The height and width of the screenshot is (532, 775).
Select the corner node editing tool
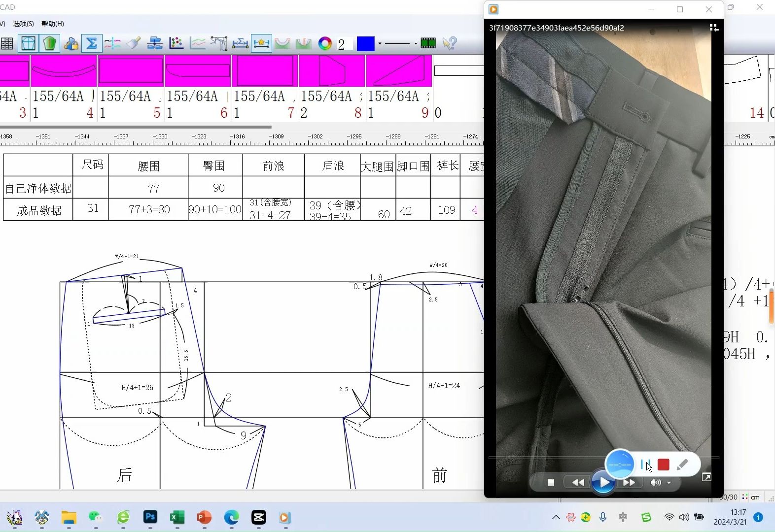219,43
